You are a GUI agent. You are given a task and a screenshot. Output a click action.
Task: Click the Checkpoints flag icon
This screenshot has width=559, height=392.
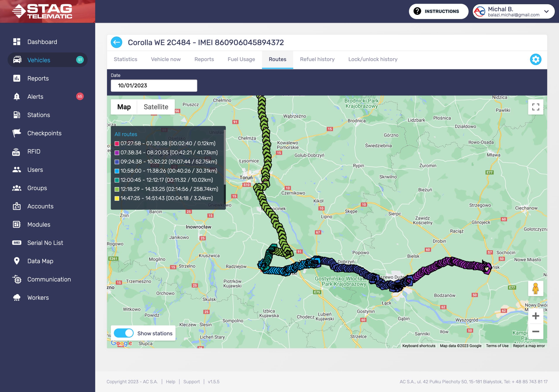17,133
